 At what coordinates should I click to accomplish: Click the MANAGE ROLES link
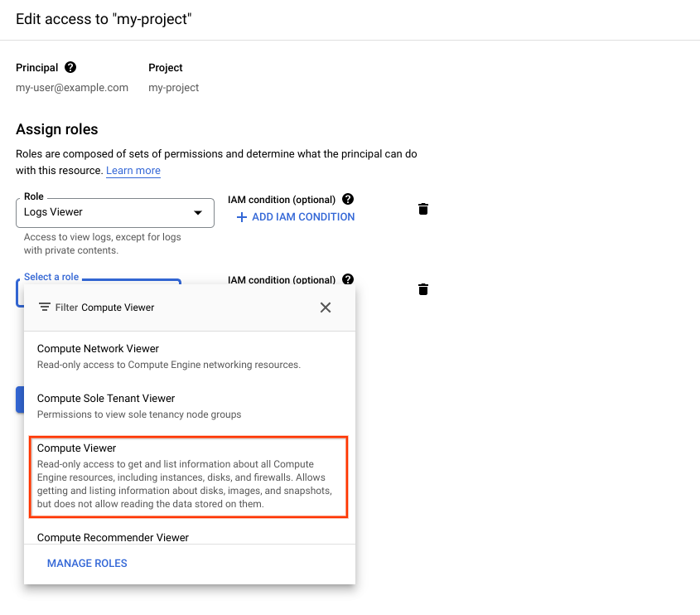click(87, 563)
